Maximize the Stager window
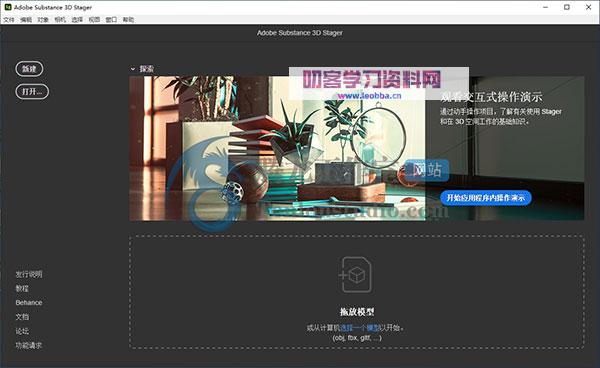 [x=567, y=7]
